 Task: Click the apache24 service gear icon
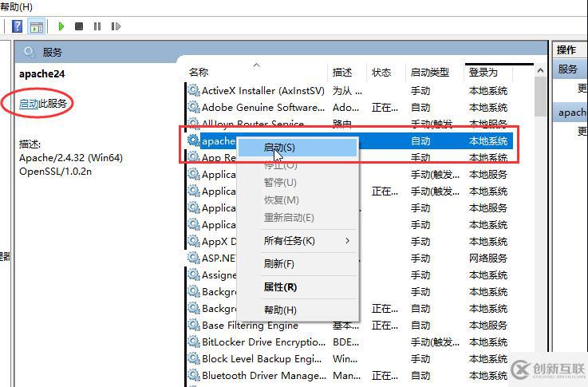click(194, 140)
